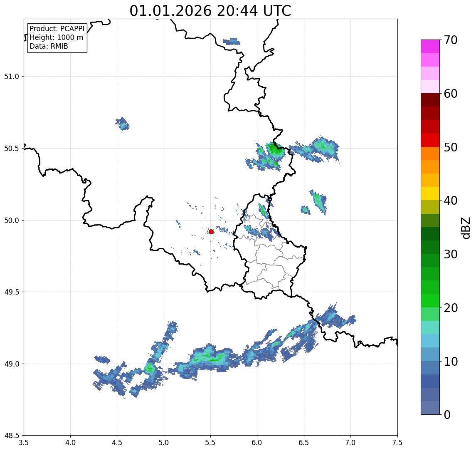Click the small echo near 4.35°E 49.05°N

point(102,359)
